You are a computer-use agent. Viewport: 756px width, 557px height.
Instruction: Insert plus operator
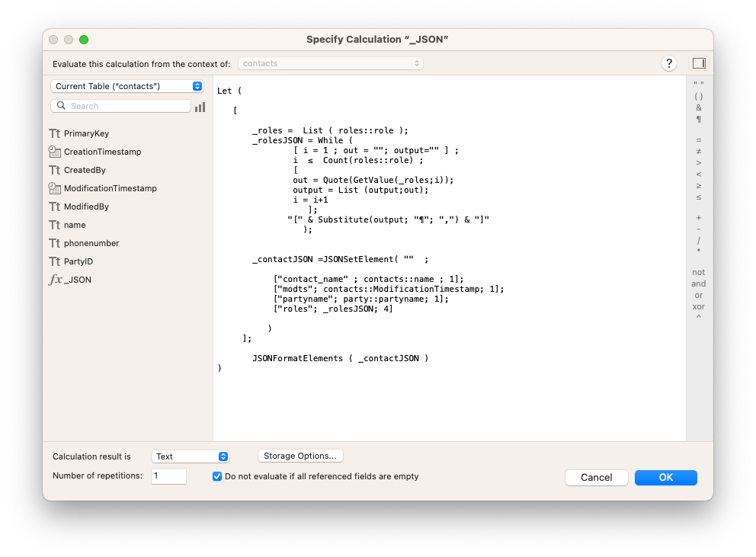tap(699, 218)
